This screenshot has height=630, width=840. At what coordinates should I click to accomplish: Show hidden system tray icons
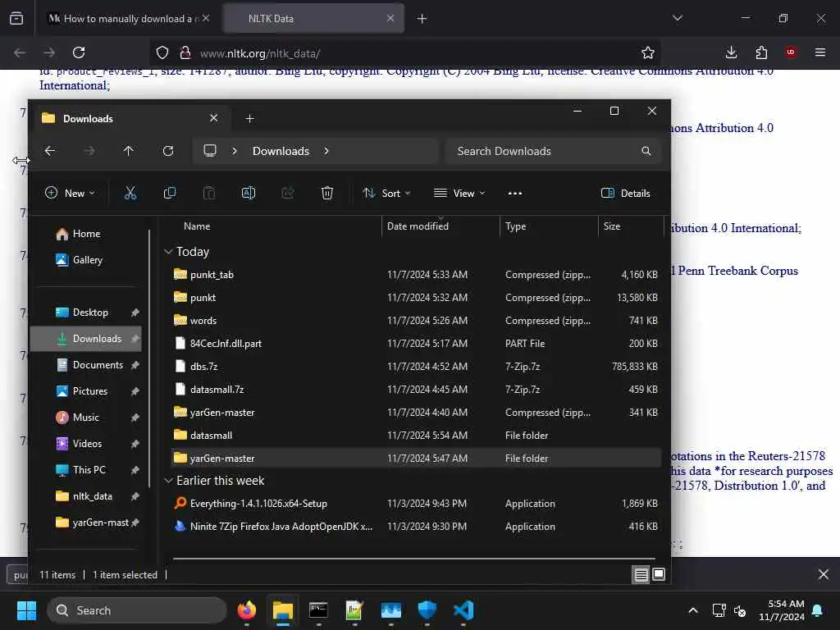point(692,610)
